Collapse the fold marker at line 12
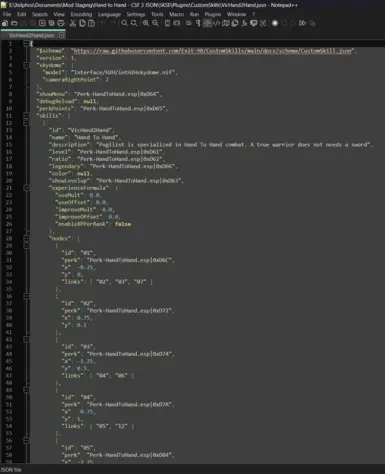This screenshot has height=474, width=385. (26, 123)
